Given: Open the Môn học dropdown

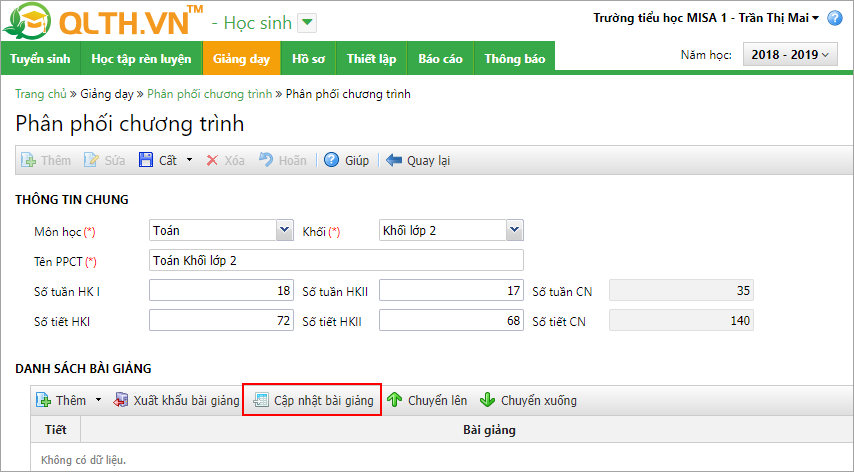Looking at the screenshot, I should [283, 231].
